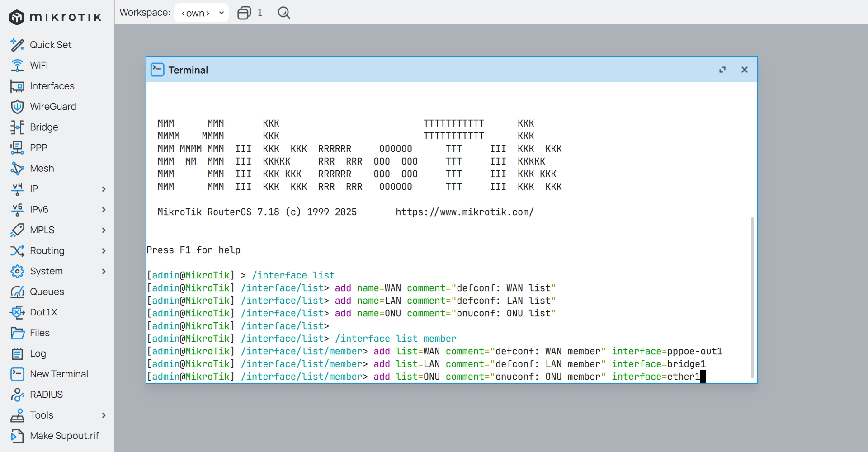The width and height of the screenshot is (868, 452).
Task: Click the 'MikroTik RouterOS 7.18' version text
Action: tap(218, 212)
